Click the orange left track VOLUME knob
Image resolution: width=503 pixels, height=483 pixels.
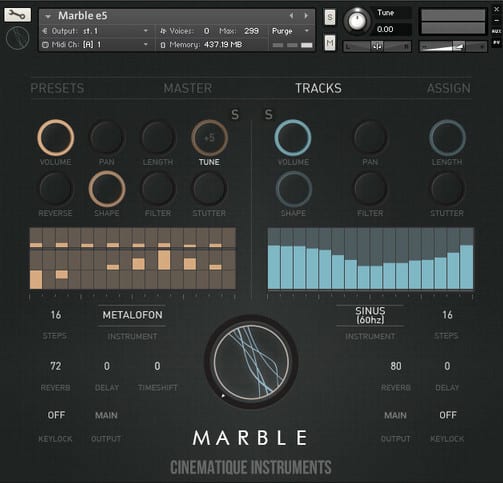[x=55, y=138]
